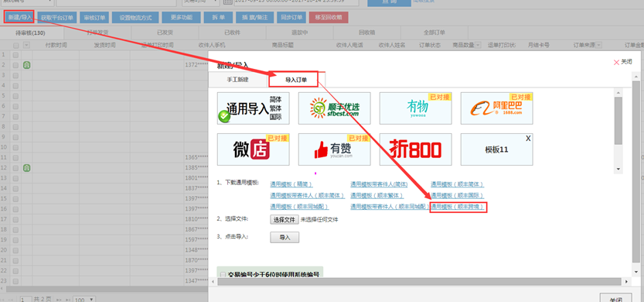Download 通用模板(精简) template link

tap(291, 184)
